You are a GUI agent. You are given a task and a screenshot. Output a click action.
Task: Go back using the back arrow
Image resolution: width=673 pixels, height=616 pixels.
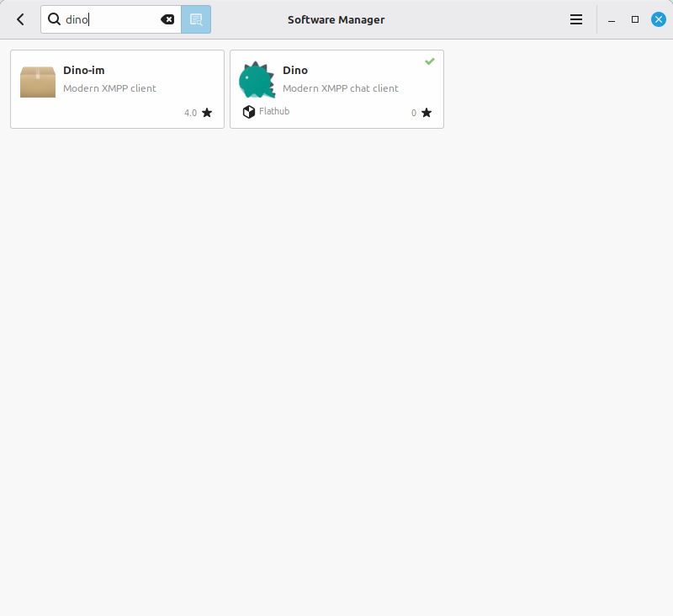pyautogui.click(x=20, y=19)
